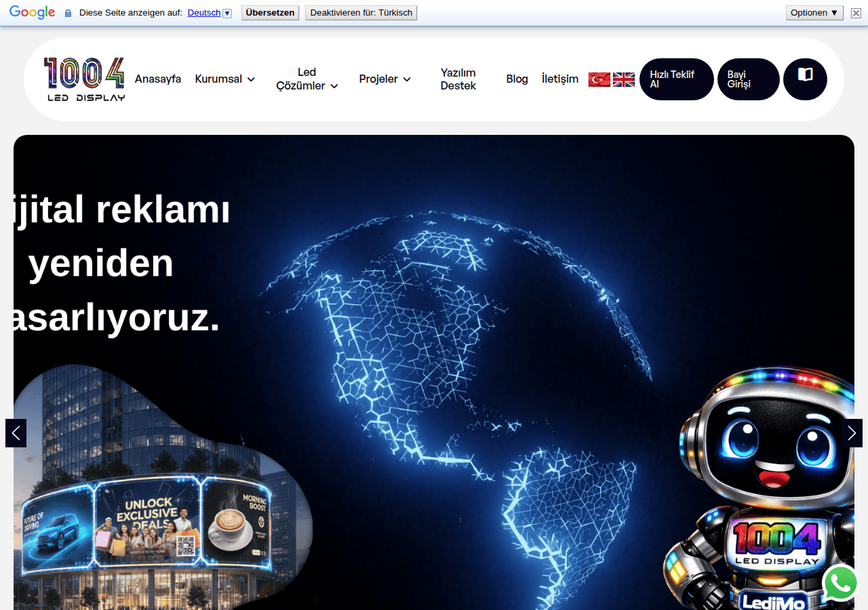Open WhatsApp chat bubble

click(841, 583)
